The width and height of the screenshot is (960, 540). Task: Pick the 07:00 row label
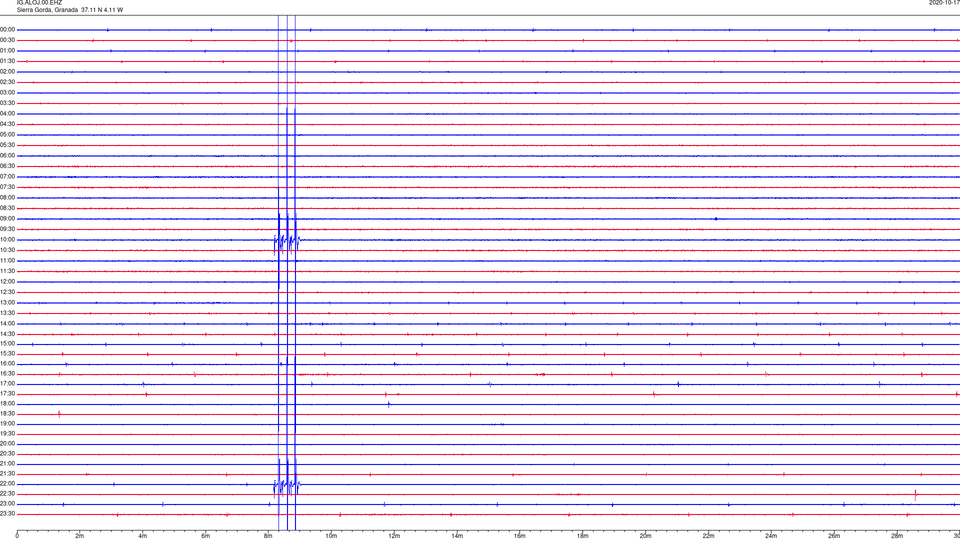pyautogui.click(x=7, y=176)
